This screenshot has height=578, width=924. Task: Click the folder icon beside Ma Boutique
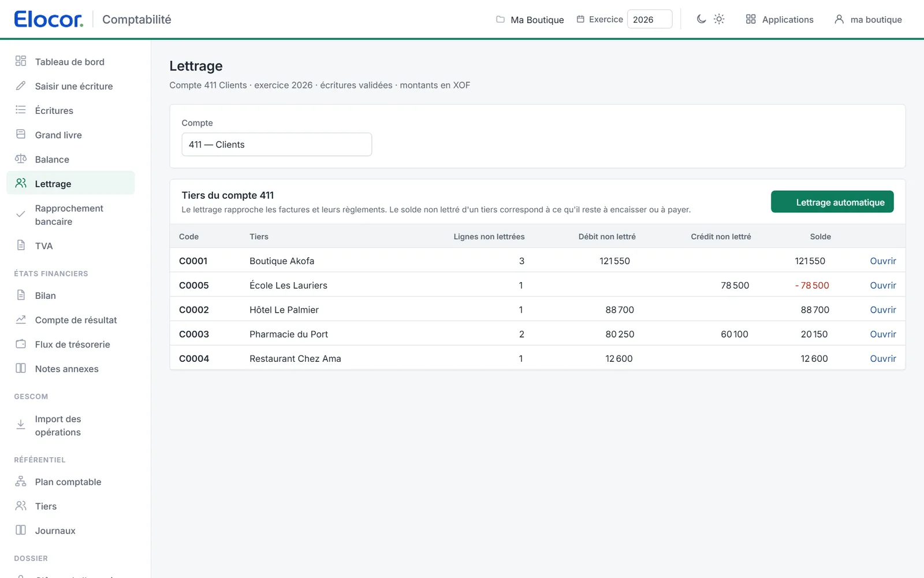pos(500,19)
